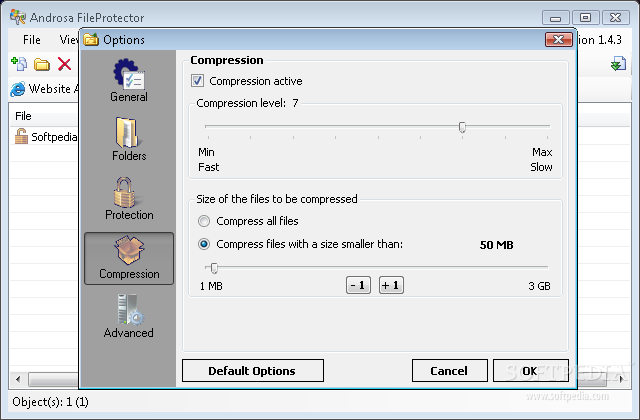Image resolution: width=640 pixels, height=420 pixels.
Task: Click the Androsa FileProtector title bar icon
Action: point(18,17)
